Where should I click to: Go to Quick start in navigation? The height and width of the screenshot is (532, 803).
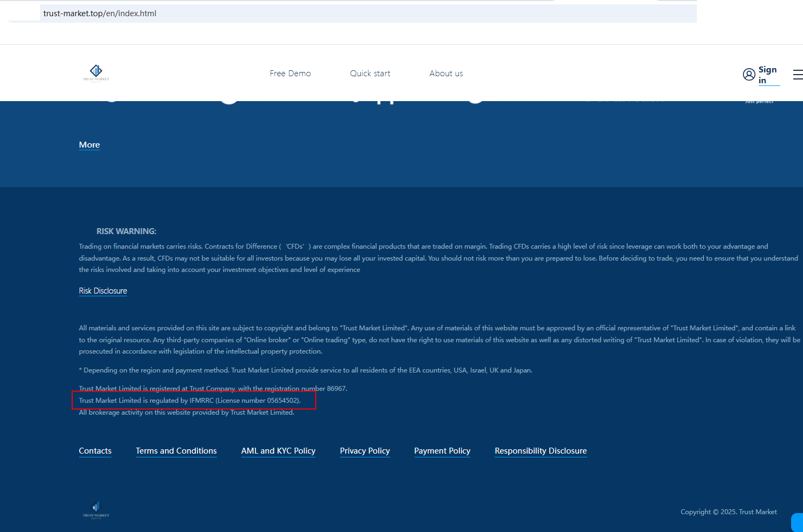(x=370, y=74)
